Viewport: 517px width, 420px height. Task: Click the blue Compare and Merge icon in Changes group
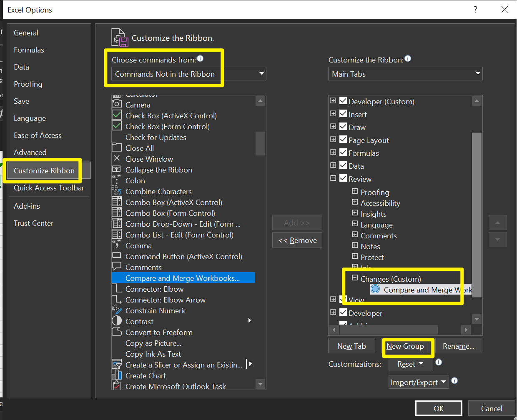(375, 289)
